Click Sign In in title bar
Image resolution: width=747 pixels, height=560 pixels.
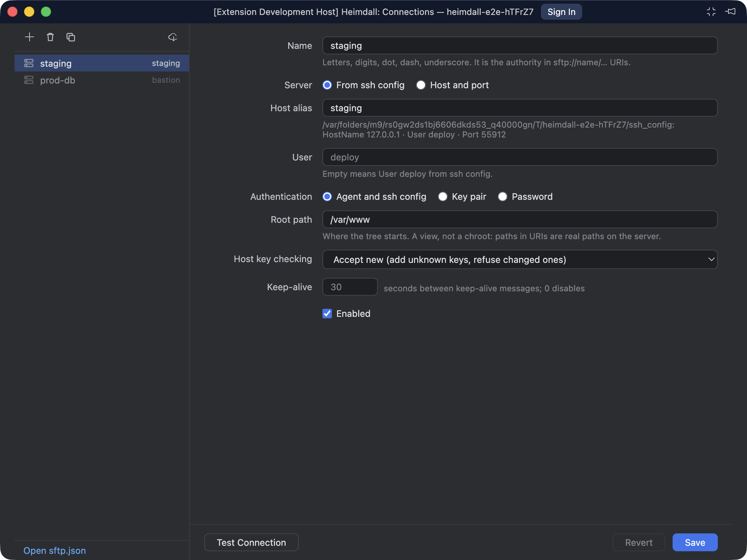pos(561,12)
